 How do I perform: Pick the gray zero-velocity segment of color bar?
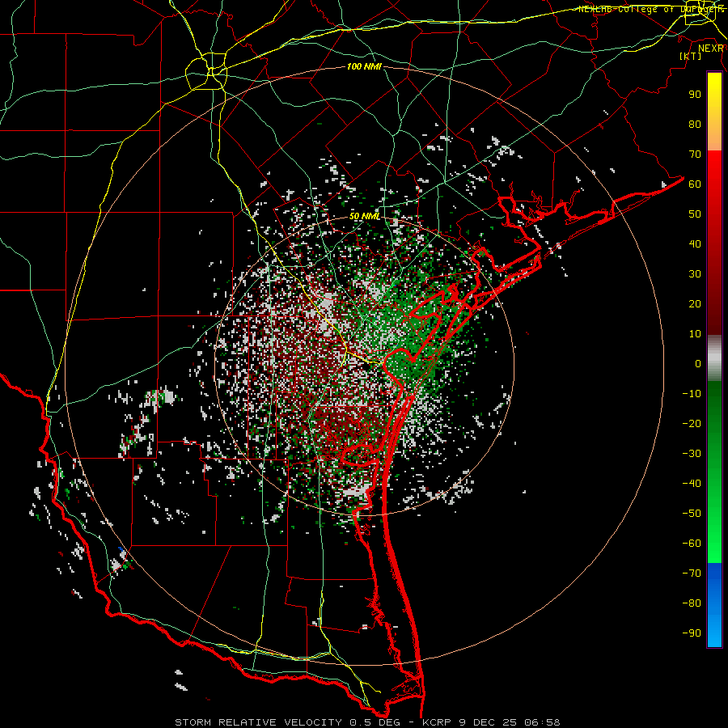pos(714,358)
